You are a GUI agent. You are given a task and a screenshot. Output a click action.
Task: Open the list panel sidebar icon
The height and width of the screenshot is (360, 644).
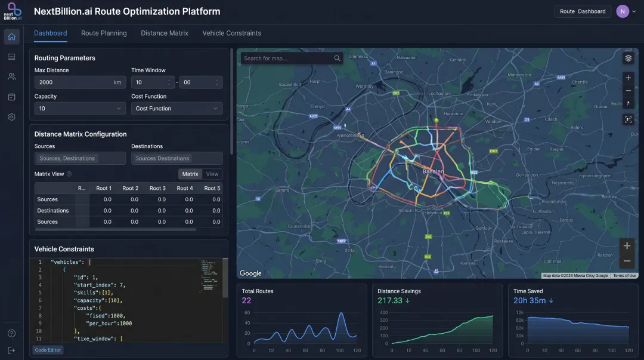tap(11, 57)
